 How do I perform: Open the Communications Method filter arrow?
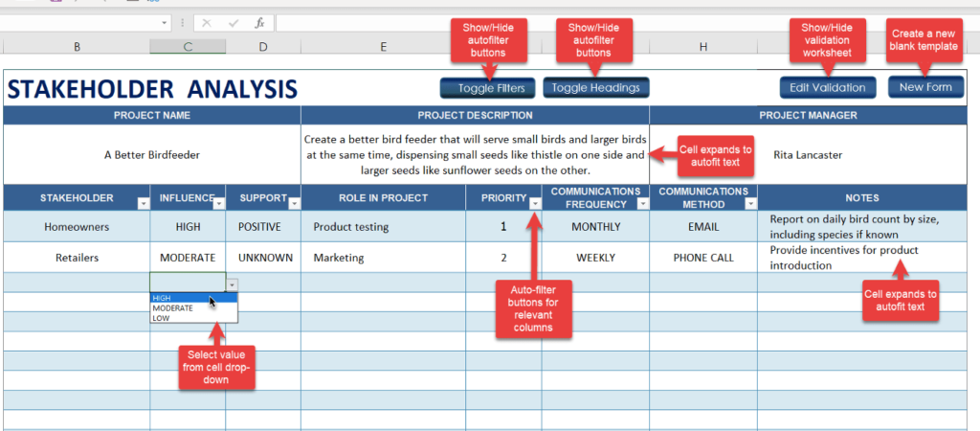coord(749,203)
